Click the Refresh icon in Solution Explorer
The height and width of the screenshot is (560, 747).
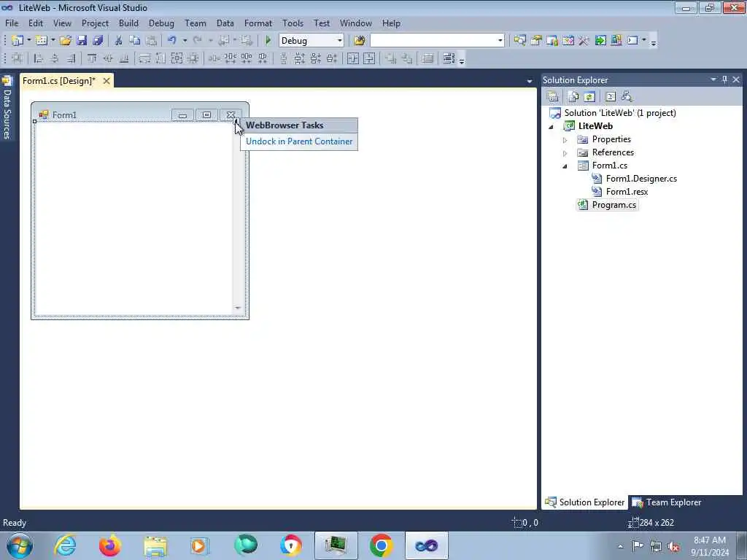click(x=589, y=97)
